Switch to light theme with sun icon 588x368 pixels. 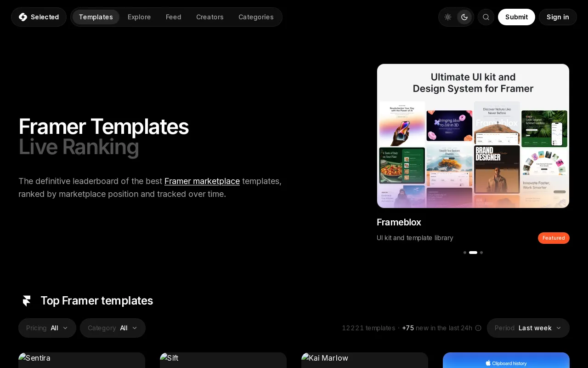tap(448, 17)
